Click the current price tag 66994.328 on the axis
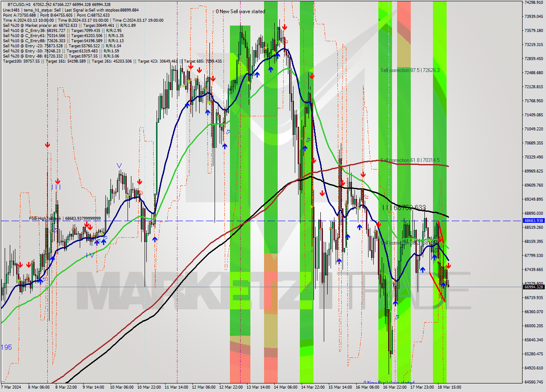 click(533, 287)
